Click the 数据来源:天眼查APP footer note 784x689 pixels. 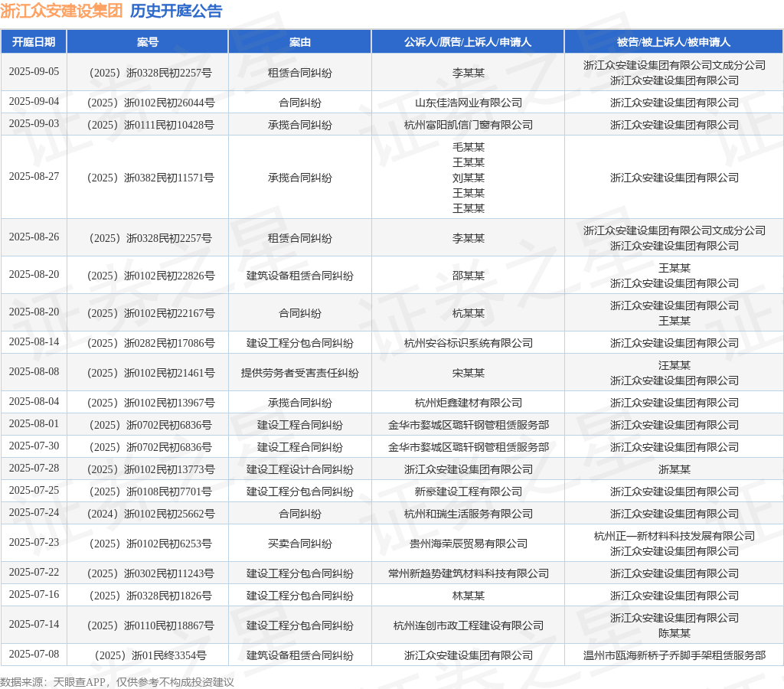pos(117,682)
